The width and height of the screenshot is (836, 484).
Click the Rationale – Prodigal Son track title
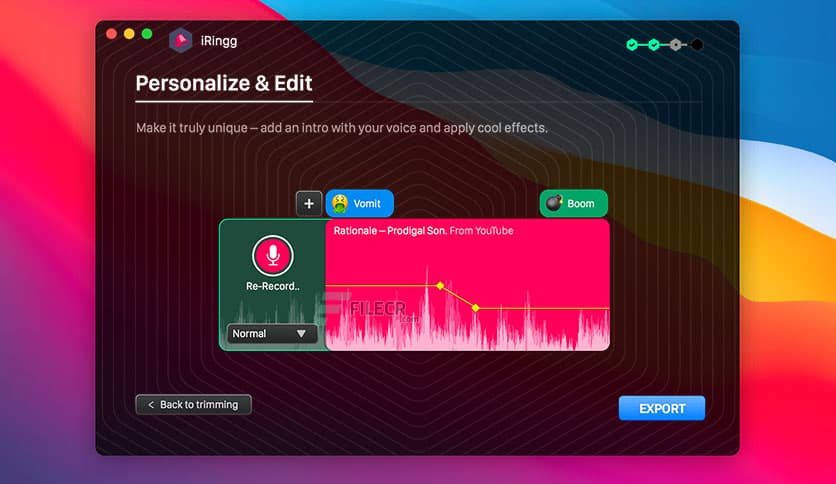click(390, 231)
